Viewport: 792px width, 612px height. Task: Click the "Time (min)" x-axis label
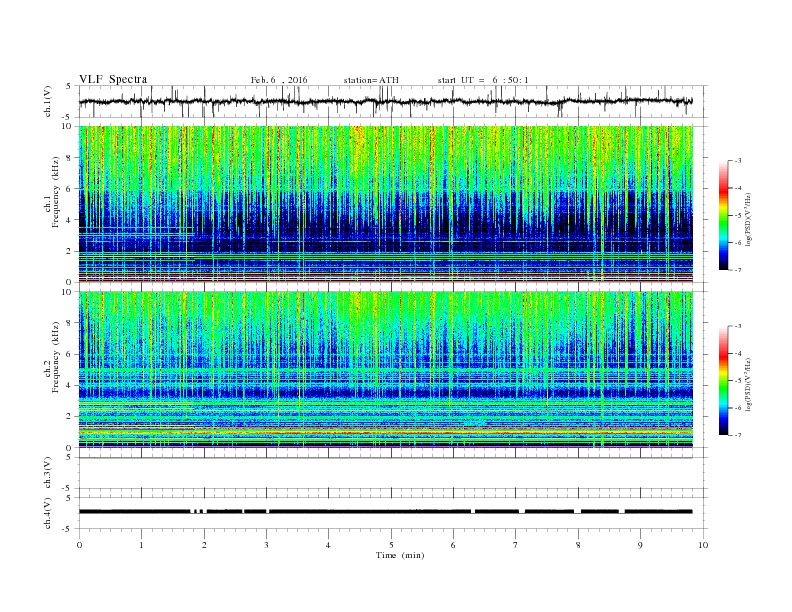click(400, 555)
